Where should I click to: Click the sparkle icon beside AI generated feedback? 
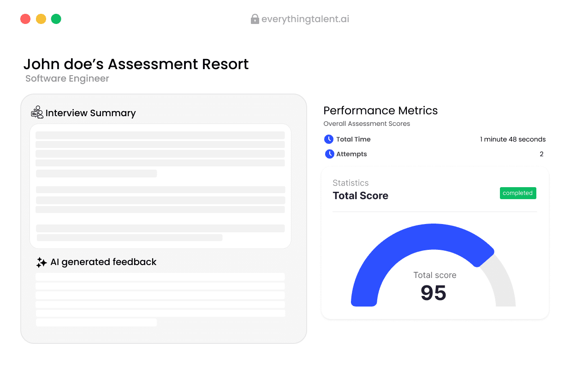pos(42,262)
